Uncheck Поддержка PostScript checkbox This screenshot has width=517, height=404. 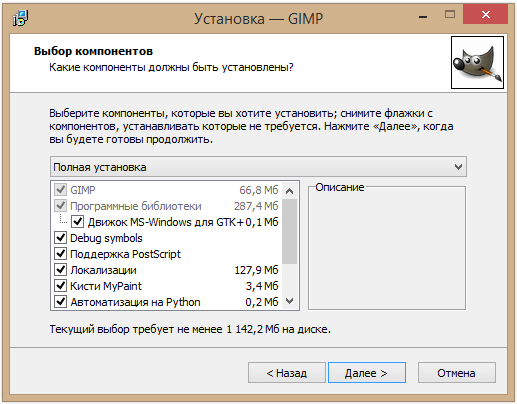point(60,254)
